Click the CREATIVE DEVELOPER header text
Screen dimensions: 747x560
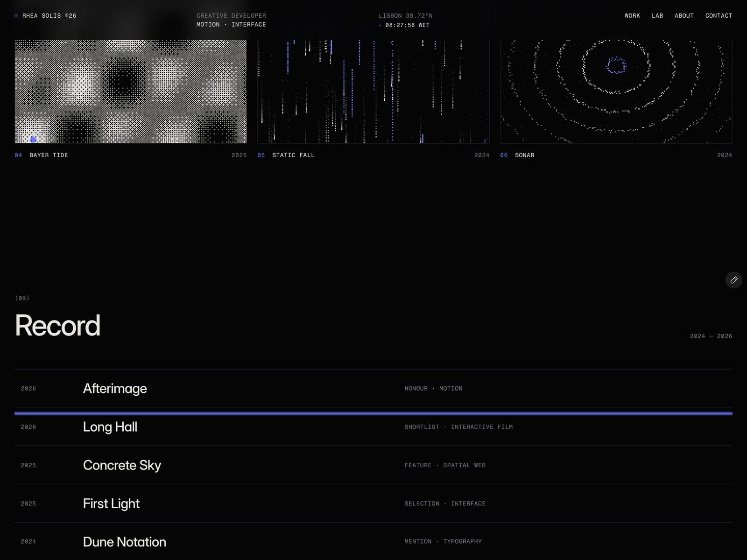click(231, 16)
